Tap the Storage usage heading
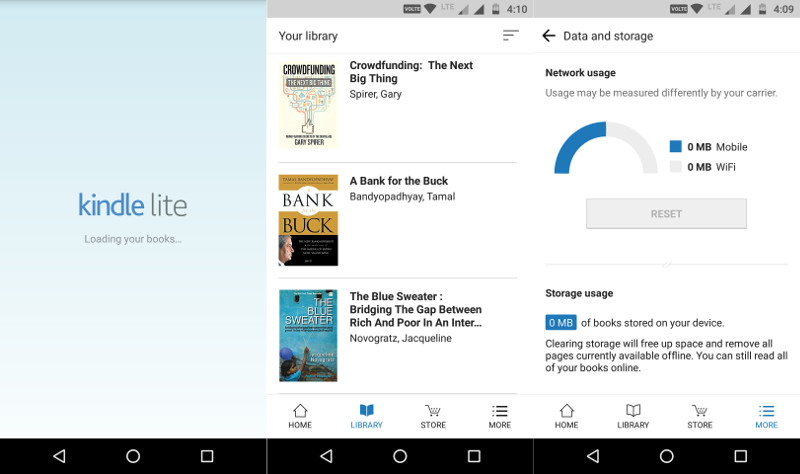 click(579, 293)
